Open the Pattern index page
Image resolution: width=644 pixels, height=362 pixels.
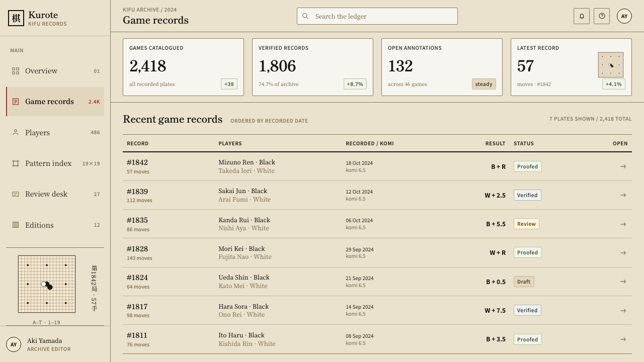(55, 163)
